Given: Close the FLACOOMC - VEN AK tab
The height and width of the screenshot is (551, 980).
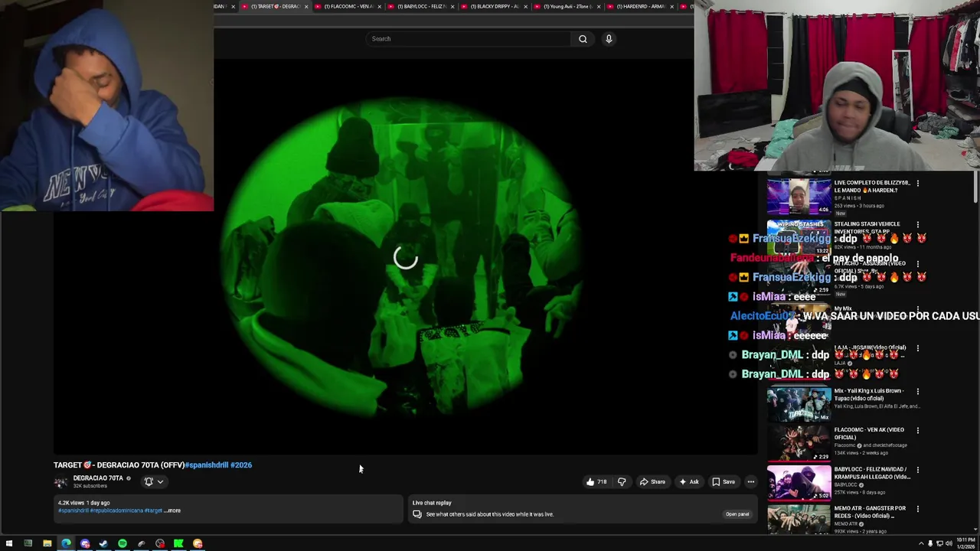Looking at the screenshot, I should [x=380, y=7].
